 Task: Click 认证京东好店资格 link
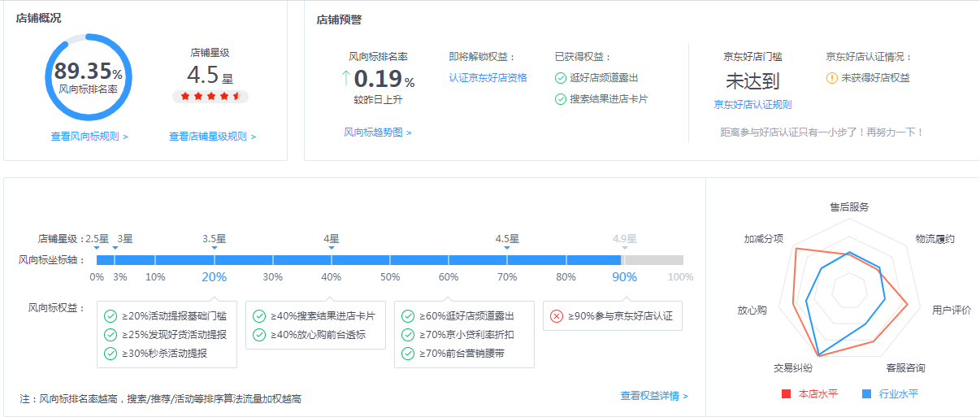pyautogui.click(x=488, y=78)
